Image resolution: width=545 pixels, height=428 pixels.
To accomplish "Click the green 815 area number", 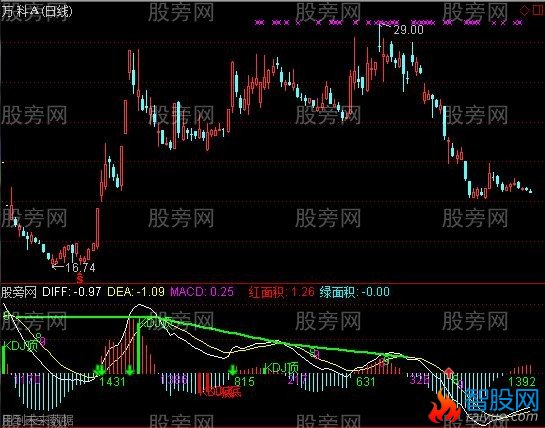I will (244, 381).
